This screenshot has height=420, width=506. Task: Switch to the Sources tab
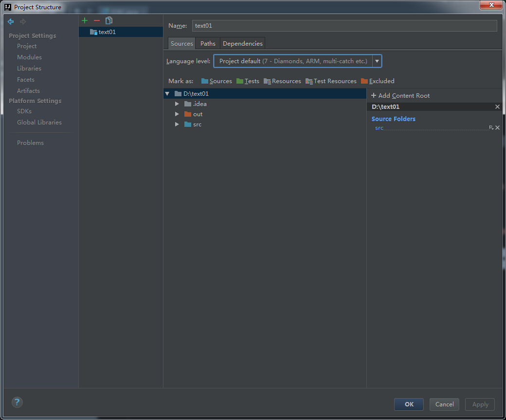(x=181, y=44)
